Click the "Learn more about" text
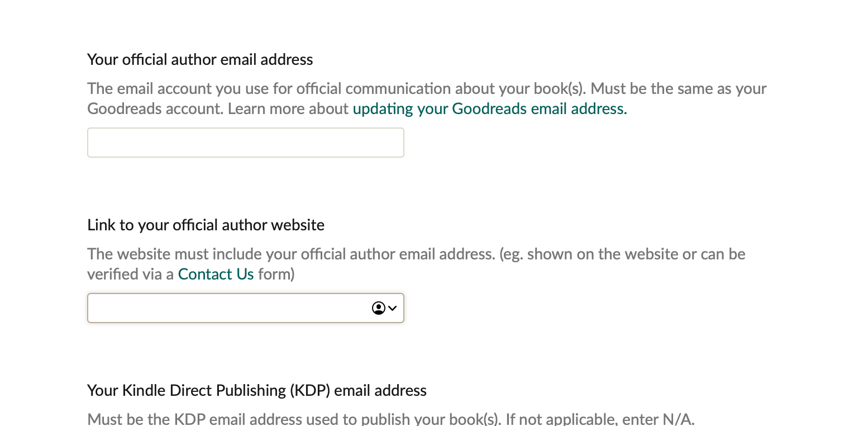Image resolution: width=868 pixels, height=426 pixels. pyautogui.click(x=288, y=108)
